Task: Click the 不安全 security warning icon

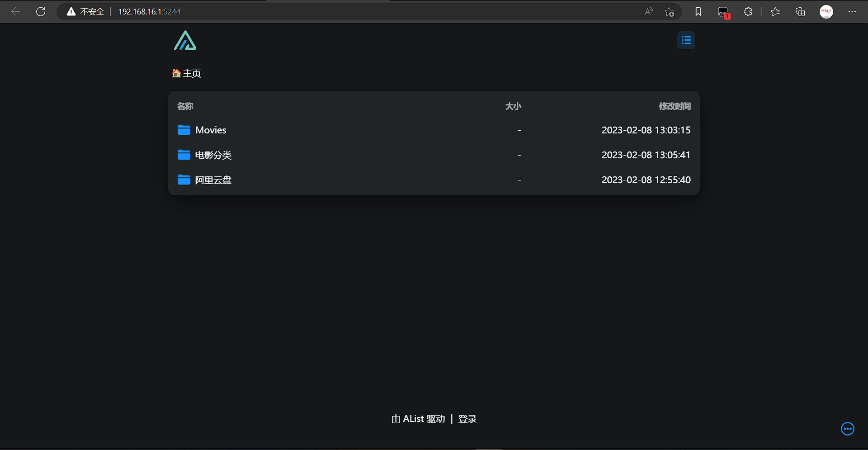Action: click(x=71, y=12)
